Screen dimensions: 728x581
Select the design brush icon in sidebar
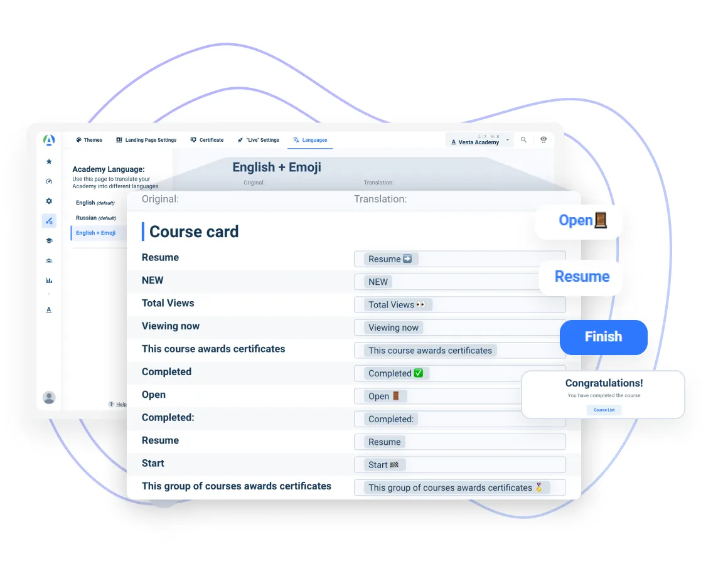pos(49,221)
